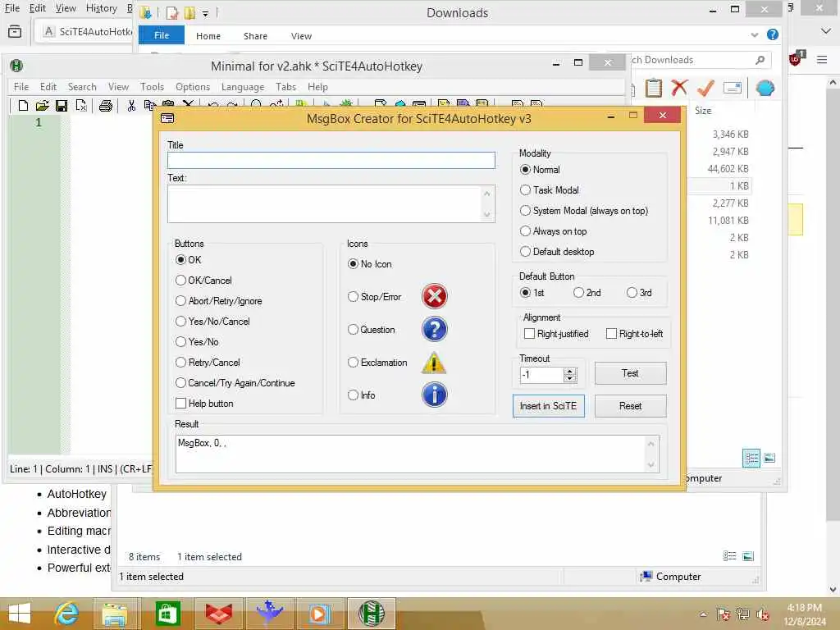This screenshot has height=630, width=840.
Task: Select Task Modal modality
Action: (x=550, y=190)
